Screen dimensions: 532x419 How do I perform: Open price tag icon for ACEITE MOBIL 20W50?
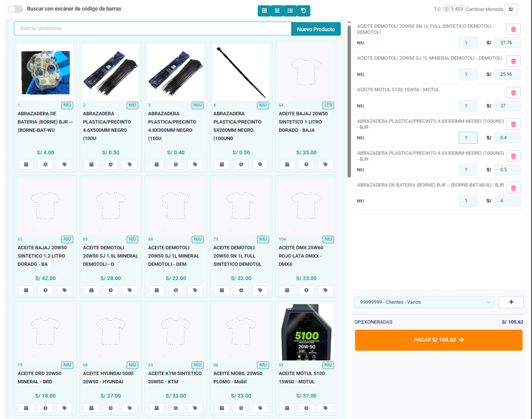pyautogui.click(x=260, y=408)
